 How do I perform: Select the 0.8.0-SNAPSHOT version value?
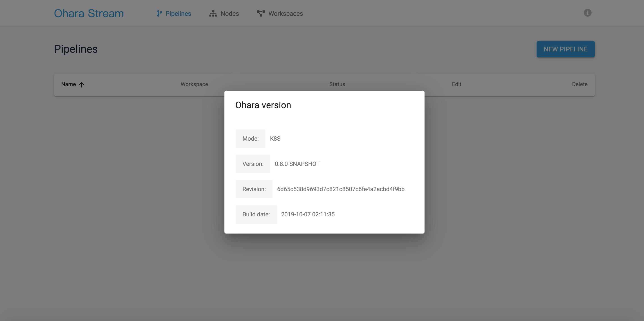tap(297, 164)
